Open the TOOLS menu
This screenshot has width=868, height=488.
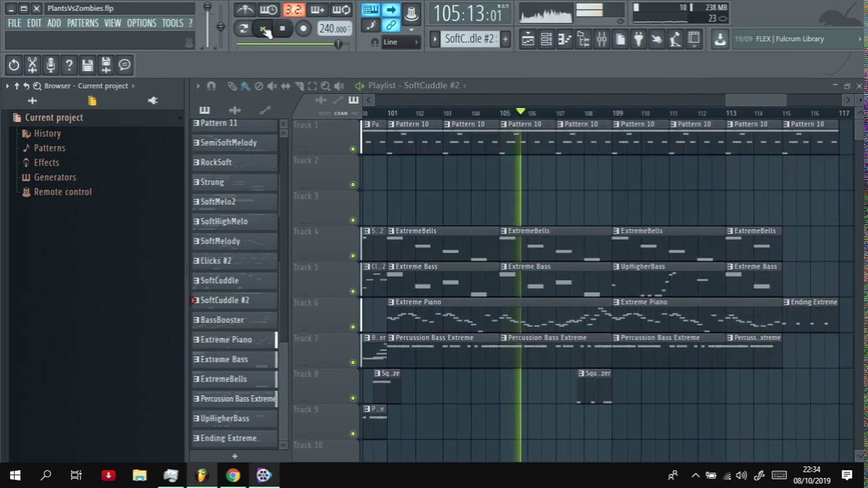coord(173,23)
